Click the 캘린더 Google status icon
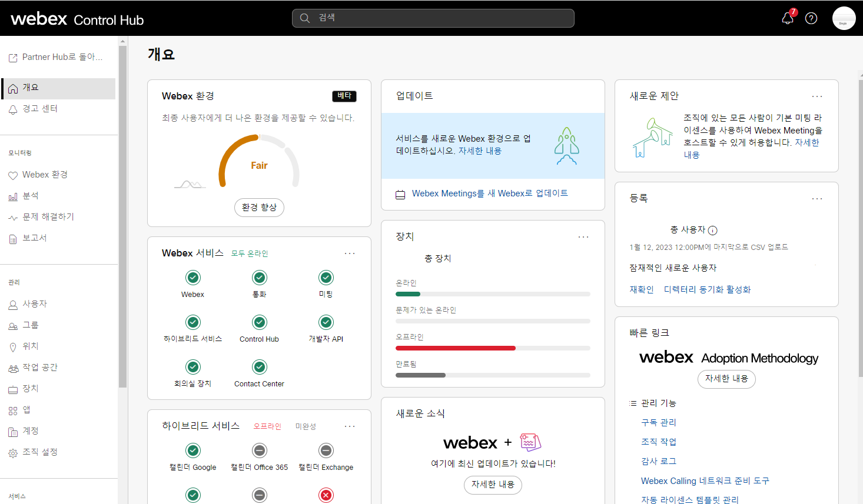863x504 pixels. [193, 450]
